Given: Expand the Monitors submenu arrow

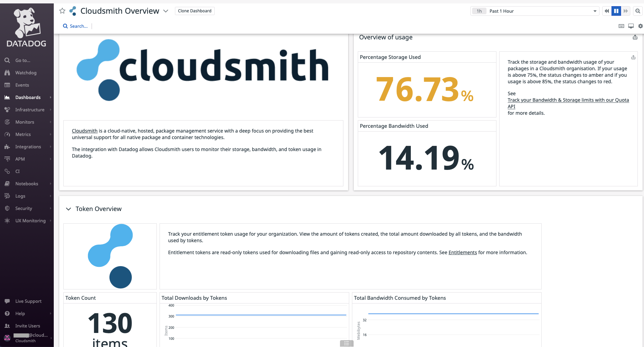Looking at the screenshot, I should click(51, 122).
